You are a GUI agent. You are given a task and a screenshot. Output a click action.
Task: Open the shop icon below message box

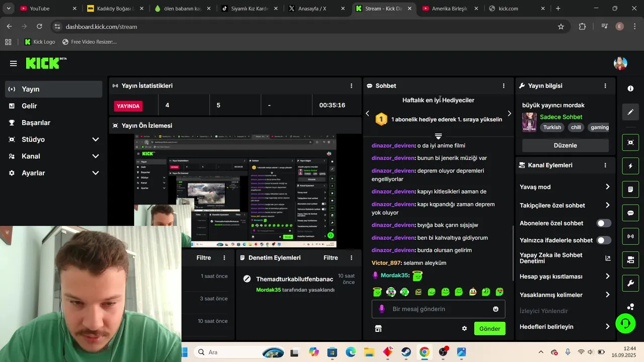coord(378,329)
